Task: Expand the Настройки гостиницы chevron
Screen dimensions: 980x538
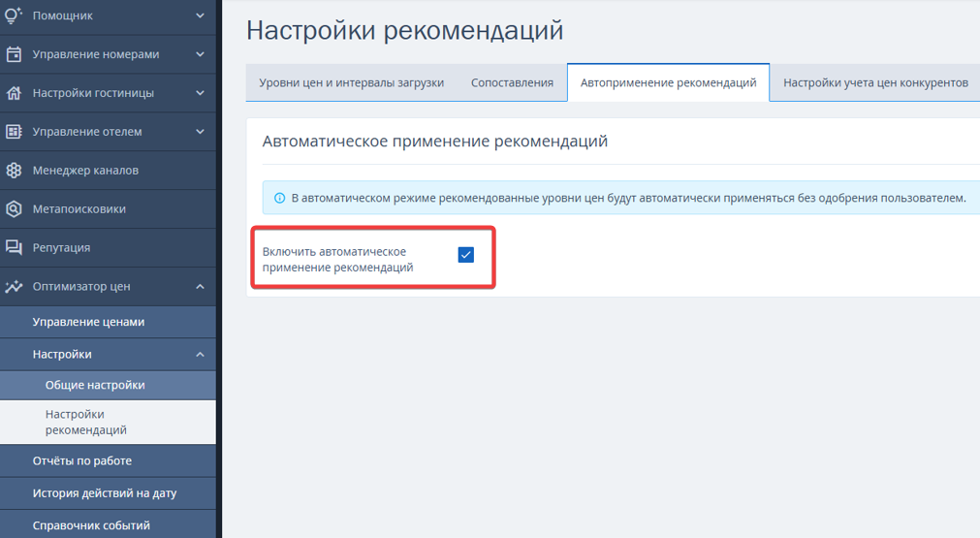Action: pos(200,93)
